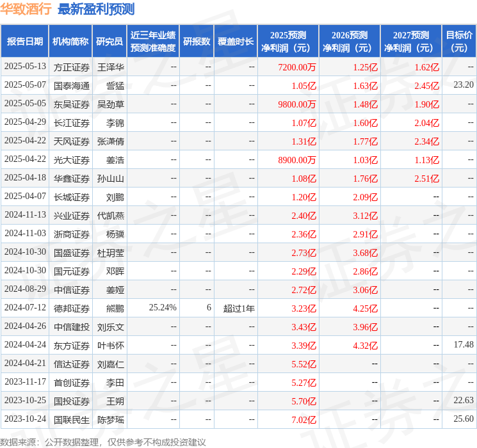Click the 覆盖时长 column header

[x=236, y=42]
